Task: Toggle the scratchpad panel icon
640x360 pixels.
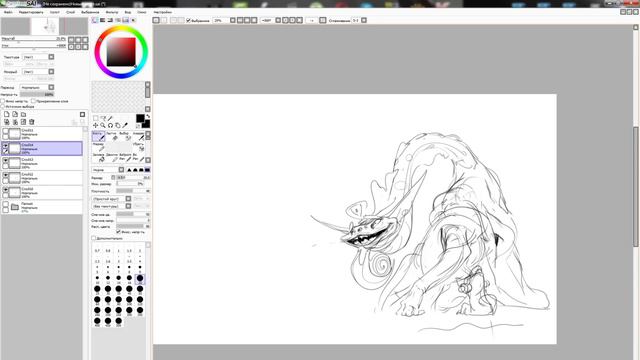Action: (133, 20)
